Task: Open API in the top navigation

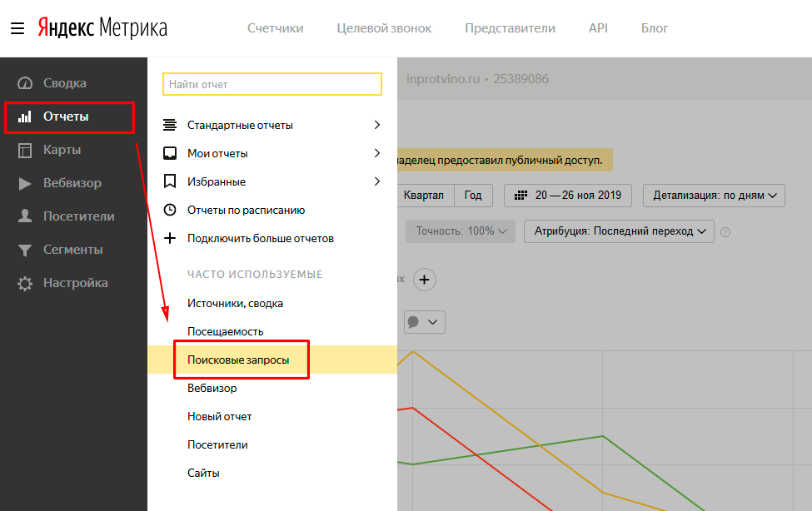Action: click(x=598, y=28)
